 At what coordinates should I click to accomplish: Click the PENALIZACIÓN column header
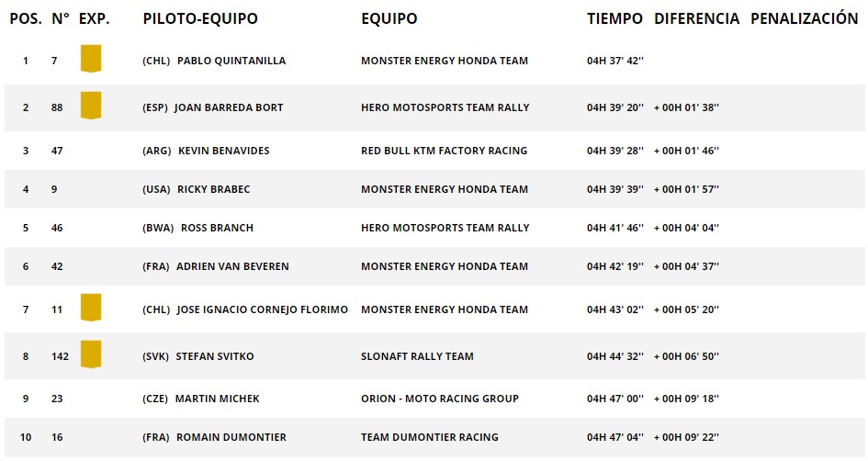pos(804,18)
